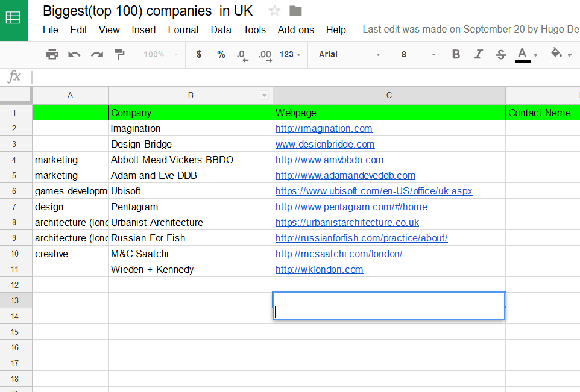
Task: Select column C header
Action: (389, 95)
